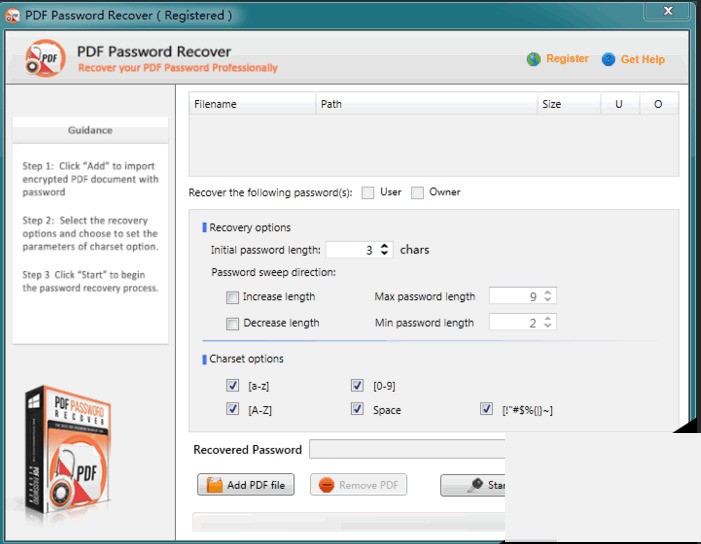Click the red minus icon on Remove PDF

click(x=326, y=485)
